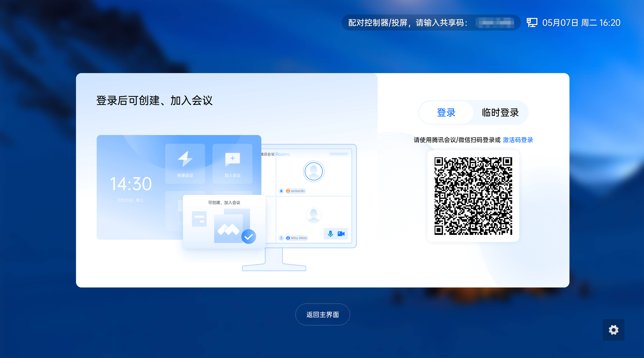Click the join meeting plus bubble icon
This screenshot has width=644, height=358.
232,159
